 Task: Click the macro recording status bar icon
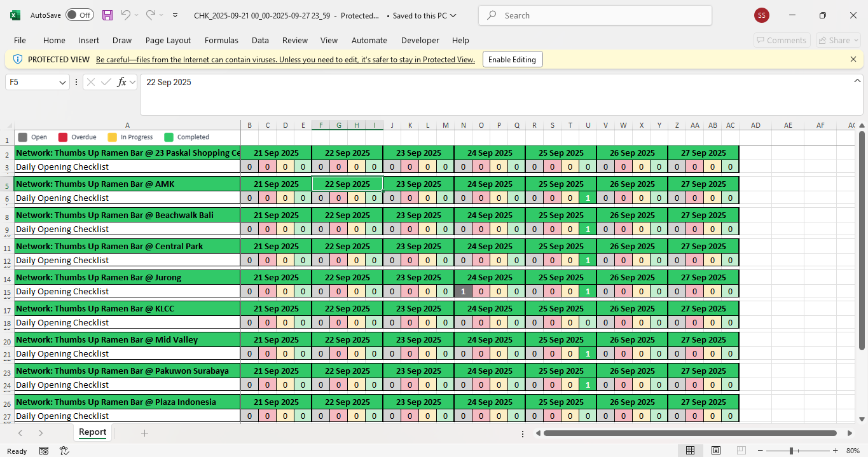tap(44, 451)
